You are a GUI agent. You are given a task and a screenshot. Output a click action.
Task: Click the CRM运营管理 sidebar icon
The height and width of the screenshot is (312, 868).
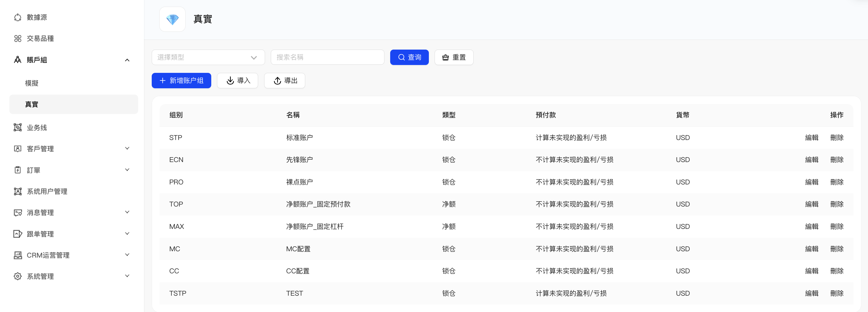click(x=18, y=255)
